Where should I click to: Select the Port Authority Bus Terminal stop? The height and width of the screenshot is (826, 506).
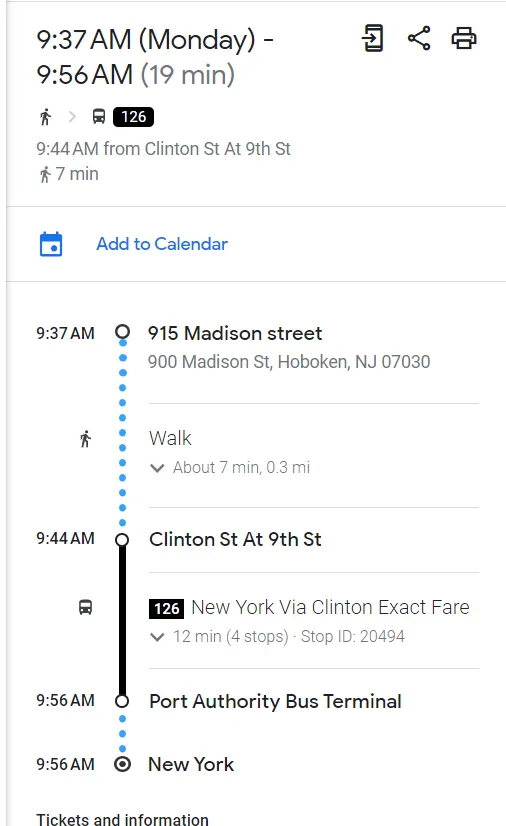coord(275,702)
